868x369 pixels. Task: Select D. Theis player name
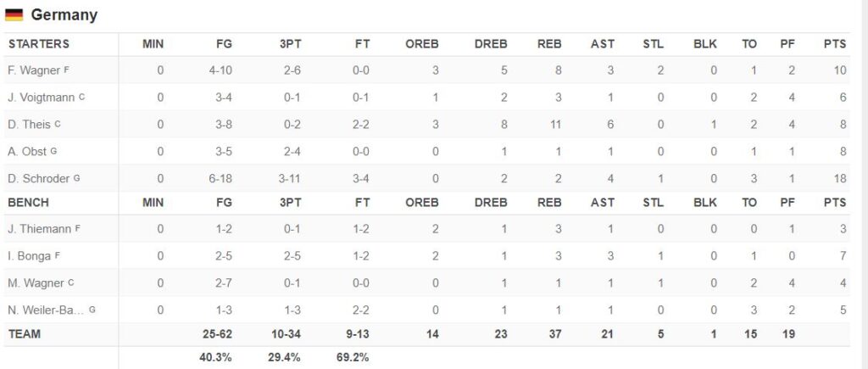(29, 124)
